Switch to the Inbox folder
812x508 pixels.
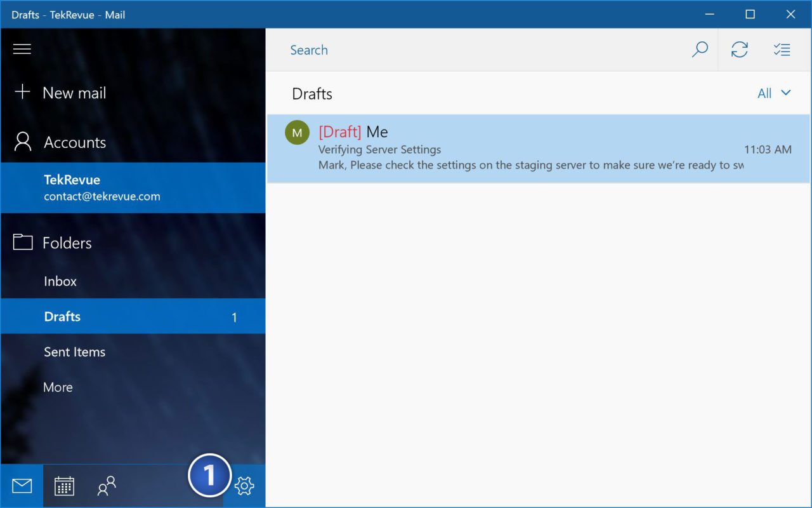click(60, 281)
